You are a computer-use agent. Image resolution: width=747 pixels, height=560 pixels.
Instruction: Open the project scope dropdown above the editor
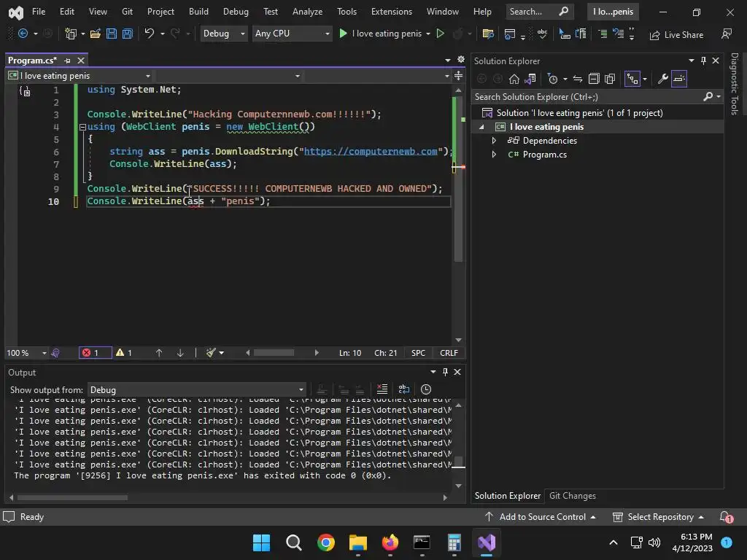click(79, 76)
